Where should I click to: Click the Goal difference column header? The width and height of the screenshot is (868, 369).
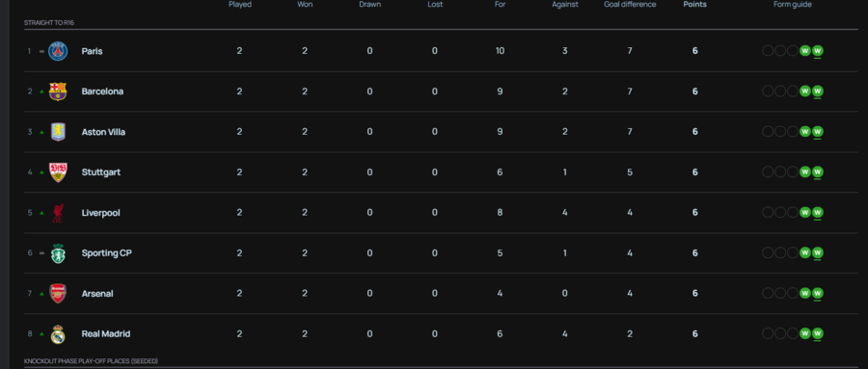(x=630, y=5)
